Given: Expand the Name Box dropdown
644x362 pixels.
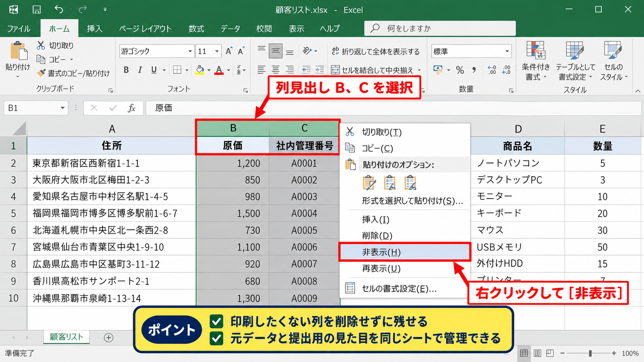Looking at the screenshot, I should pos(62,108).
